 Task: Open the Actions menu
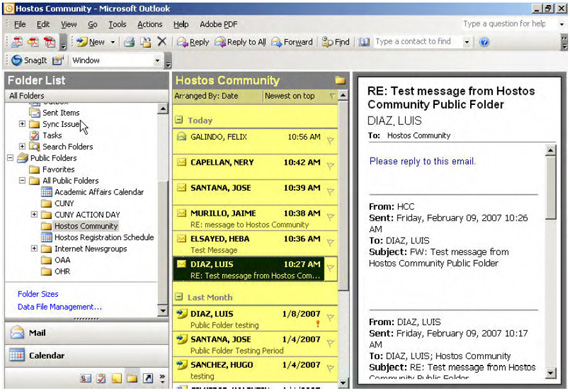[x=149, y=24]
